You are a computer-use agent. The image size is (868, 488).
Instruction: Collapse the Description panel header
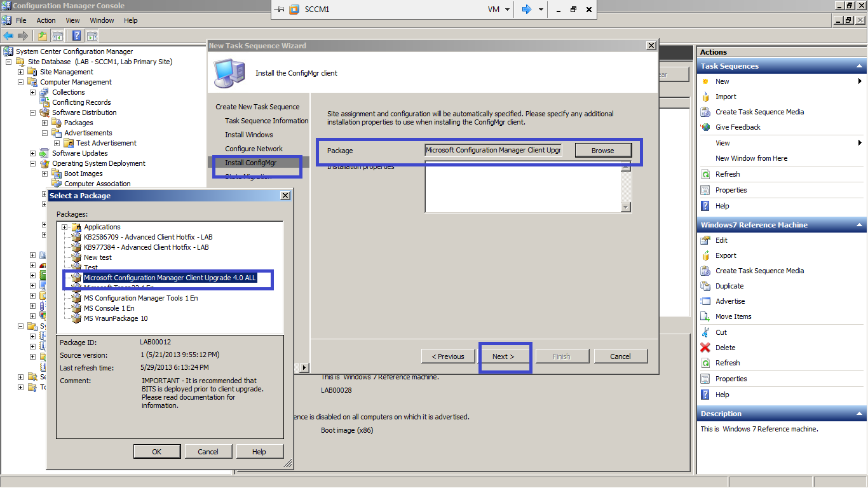point(859,413)
